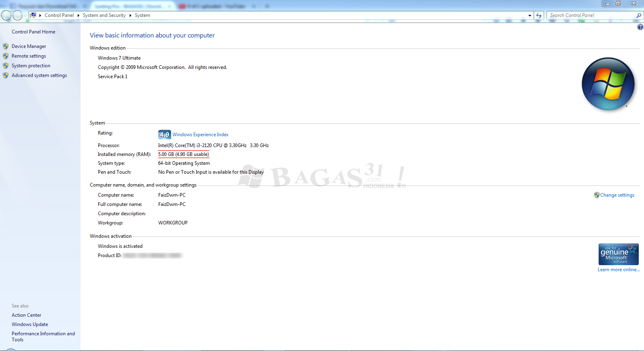The width and height of the screenshot is (644, 351).
Task: Click the 4.9 Windows Experience rating badge
Action: point(164,135)
